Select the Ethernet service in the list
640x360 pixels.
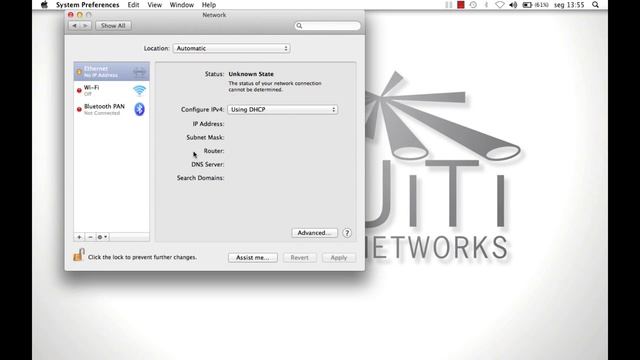(x=111, y=71)
